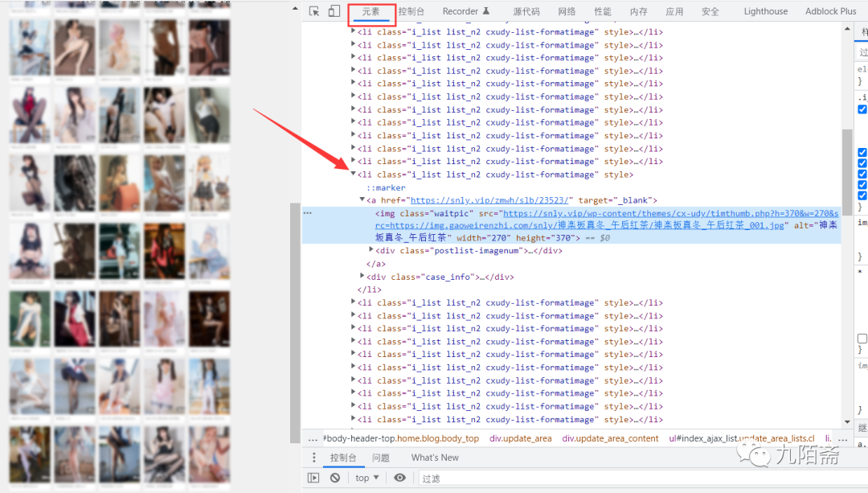
Task: Toggle the device toolbar icon
Action: pos(334,11)
